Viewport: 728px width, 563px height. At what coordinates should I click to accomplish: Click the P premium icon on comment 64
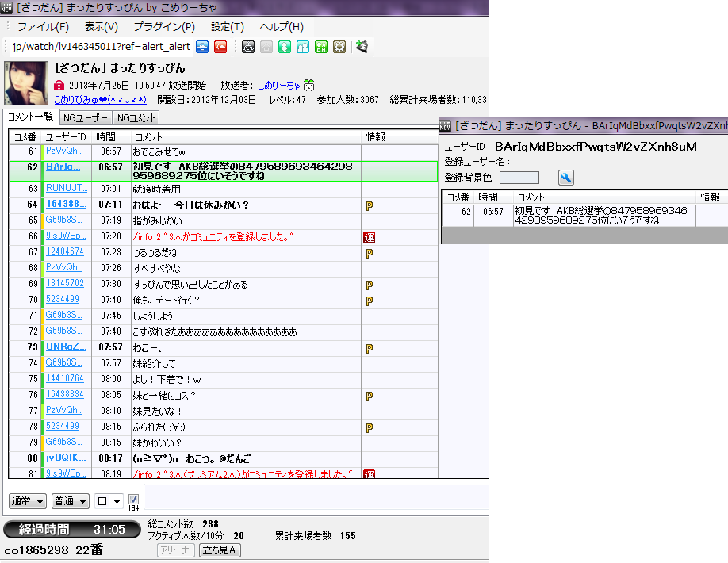coord(369,205)
